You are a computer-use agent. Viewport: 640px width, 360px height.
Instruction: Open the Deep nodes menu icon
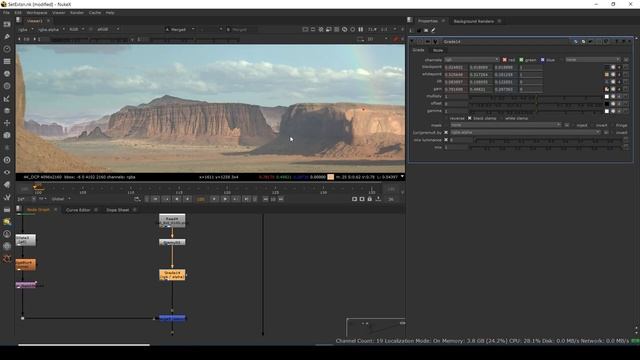click(x=7, y=160)
